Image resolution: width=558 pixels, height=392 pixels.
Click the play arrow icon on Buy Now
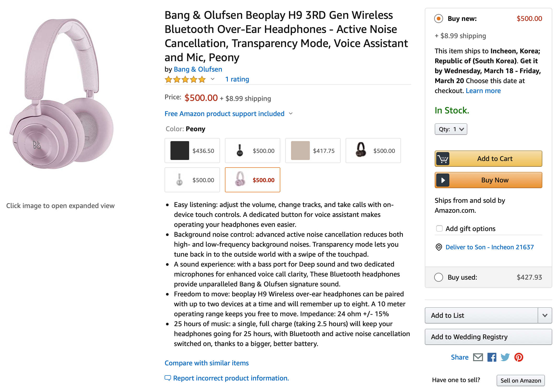click(443, 180)
